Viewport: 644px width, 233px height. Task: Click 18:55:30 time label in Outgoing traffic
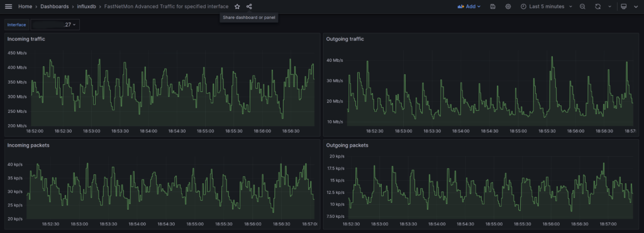(x=548, y=131)
